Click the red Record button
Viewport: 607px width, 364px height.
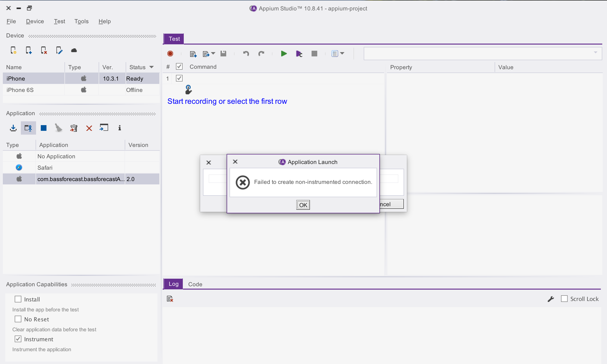coord(170,54)
